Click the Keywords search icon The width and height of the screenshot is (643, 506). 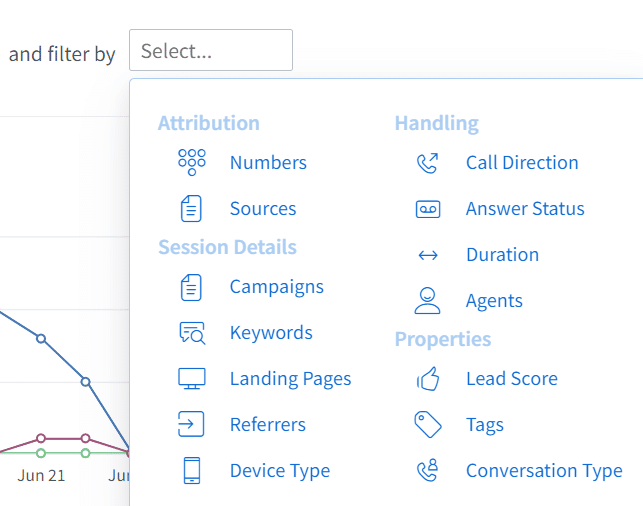191,333
